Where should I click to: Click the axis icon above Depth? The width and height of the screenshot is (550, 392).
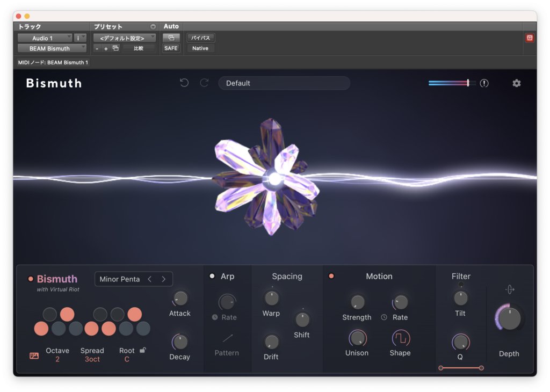(510, 289)
